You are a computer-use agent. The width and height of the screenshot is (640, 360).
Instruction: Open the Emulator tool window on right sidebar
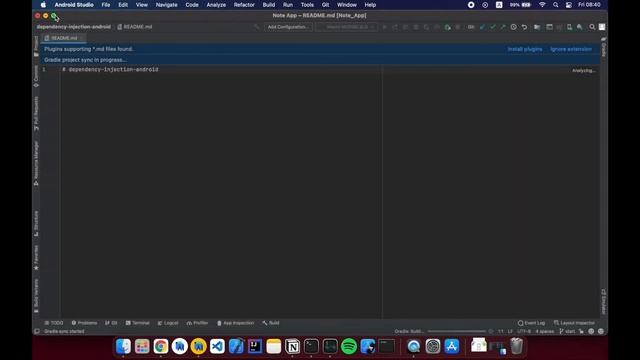pos(604,302)
